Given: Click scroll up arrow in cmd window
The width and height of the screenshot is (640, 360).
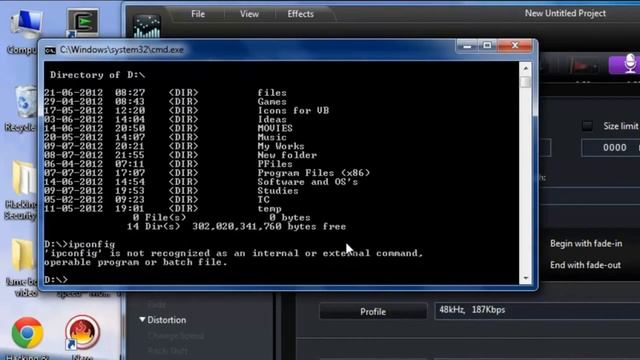Looking at the screenshot, I should [x=525, y=68].
